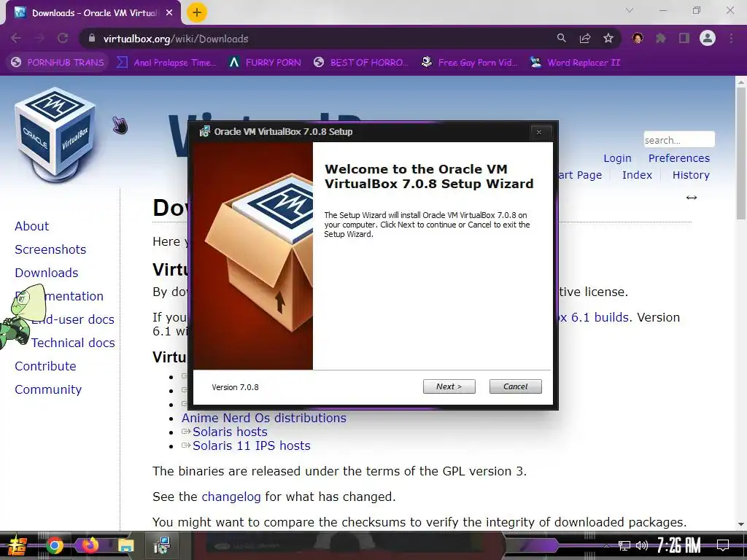Open the changelog link
The width and height of the screenshot is (747, 560).
coord(231,497)
